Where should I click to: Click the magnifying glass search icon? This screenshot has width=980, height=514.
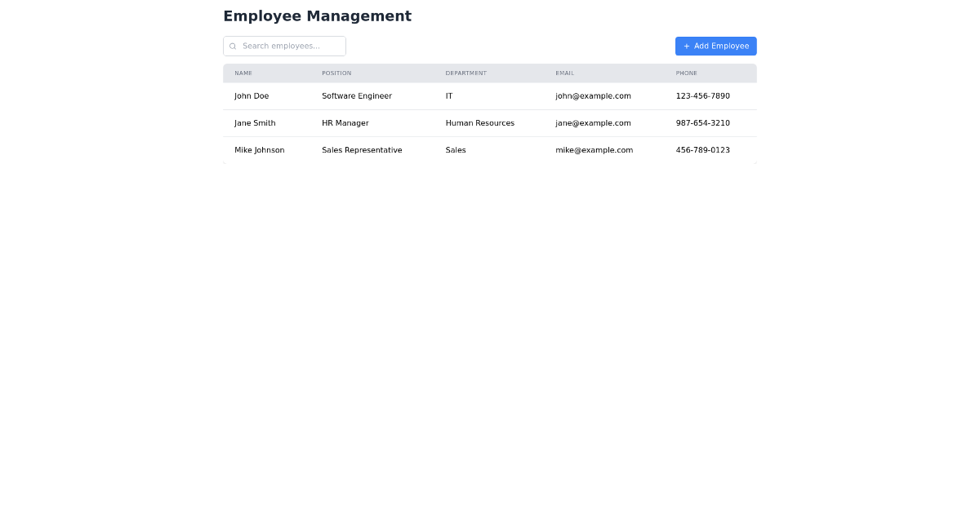coord(233,46)
